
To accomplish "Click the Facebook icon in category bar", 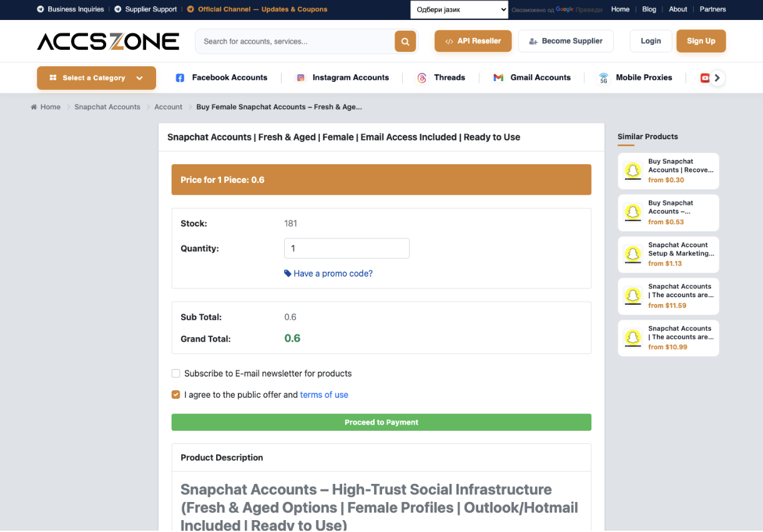I will pyautogui.click(x=180, y=78).
